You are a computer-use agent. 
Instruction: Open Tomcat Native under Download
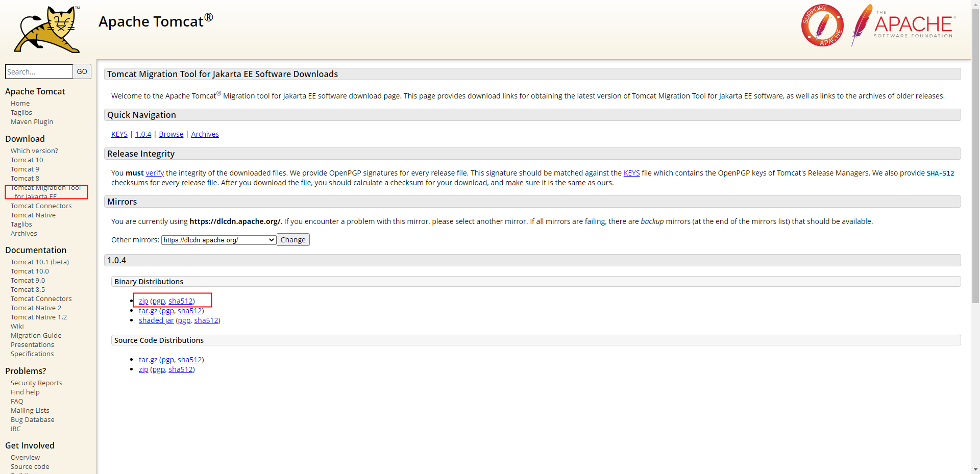click(33, 215)
